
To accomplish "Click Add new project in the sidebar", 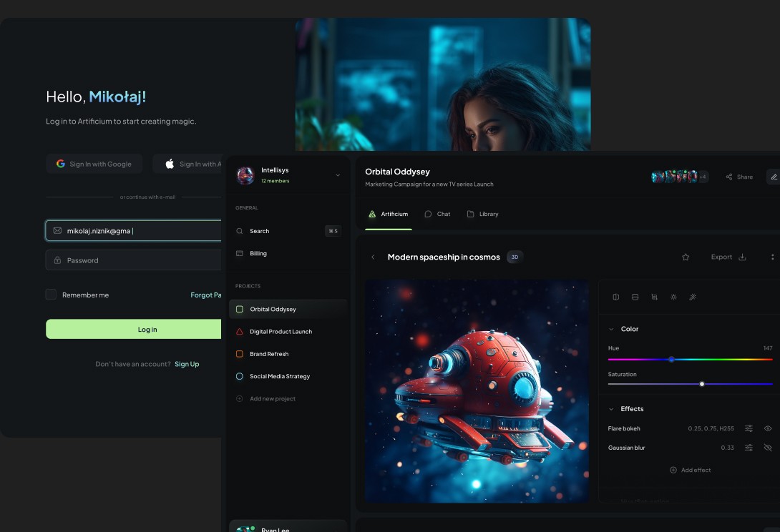I will (x=288, y=398).
